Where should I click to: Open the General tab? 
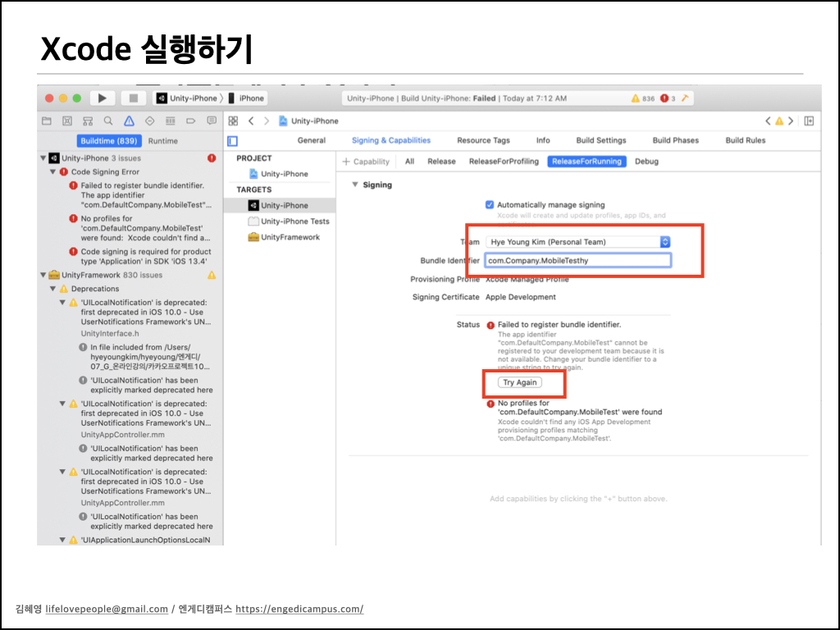click(x=311, y=140)
